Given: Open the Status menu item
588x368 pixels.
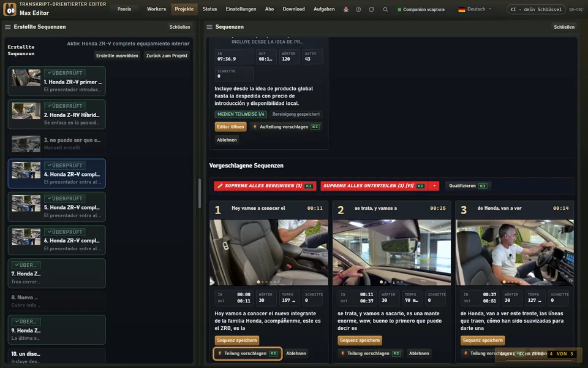Looking at the screenshot, I should [x=209, y=9].
